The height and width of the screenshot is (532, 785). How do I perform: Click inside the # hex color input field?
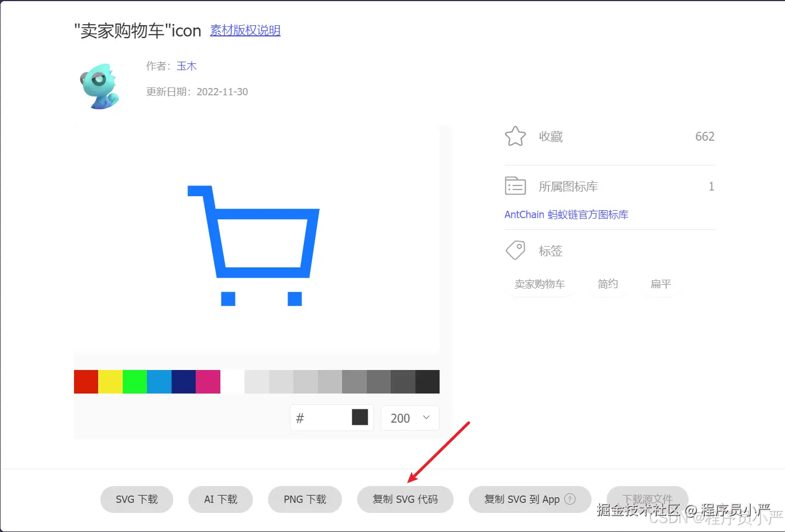coord(320,418)
